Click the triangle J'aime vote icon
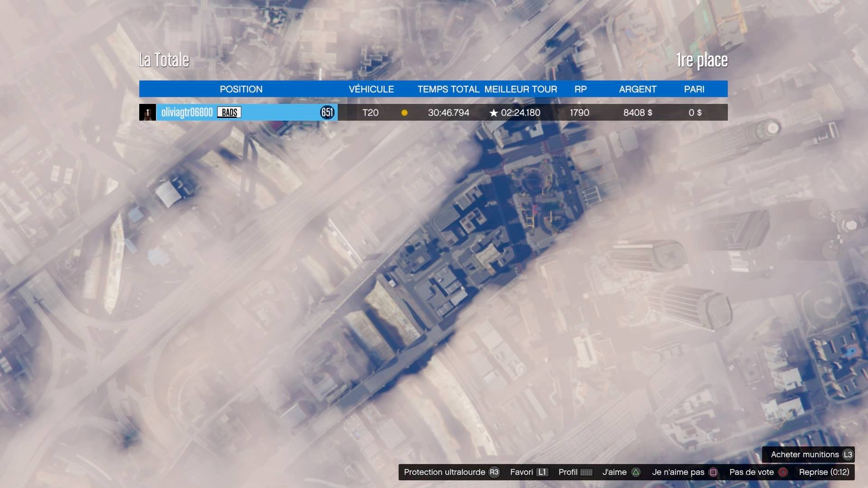868x488 pixels. coord(636,472)
